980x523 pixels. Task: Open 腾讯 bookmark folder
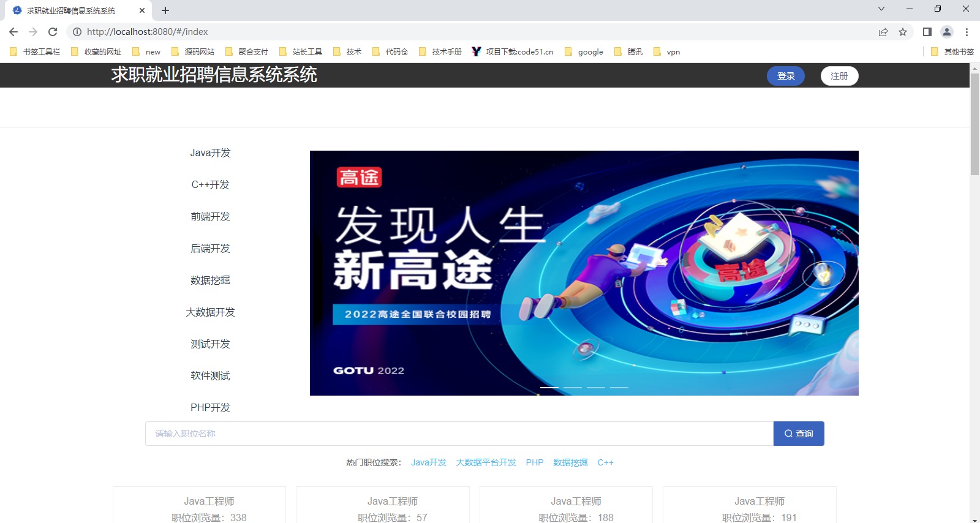pyautogui.click(x=628, y=52)
